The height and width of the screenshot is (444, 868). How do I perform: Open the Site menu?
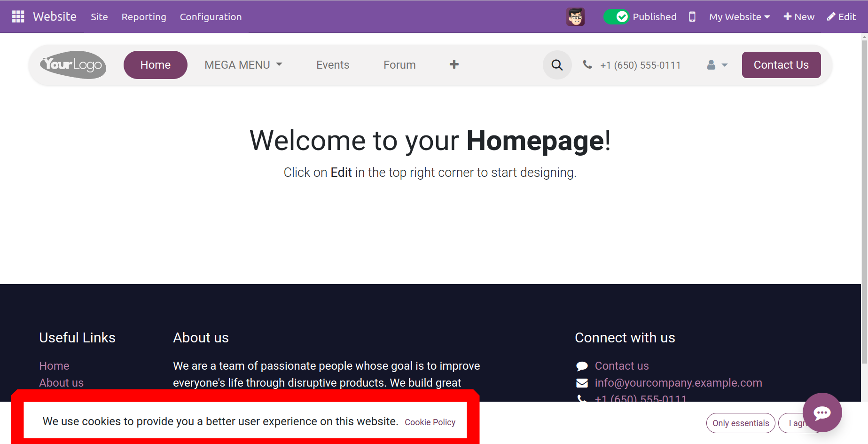(99, 17)
